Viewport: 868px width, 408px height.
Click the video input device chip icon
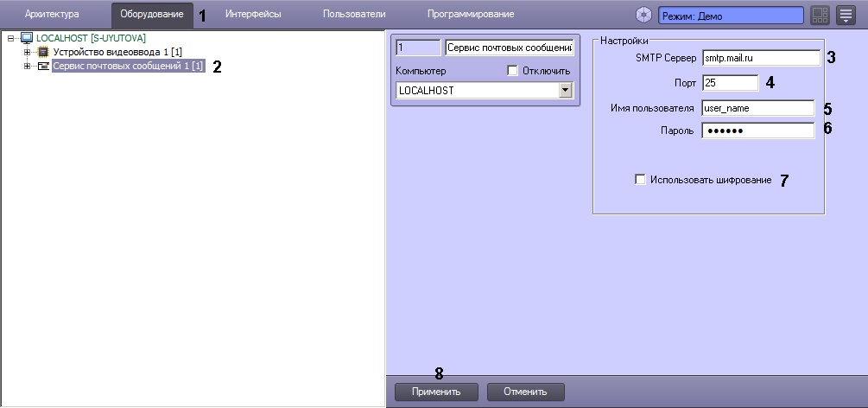pos(43,53)
